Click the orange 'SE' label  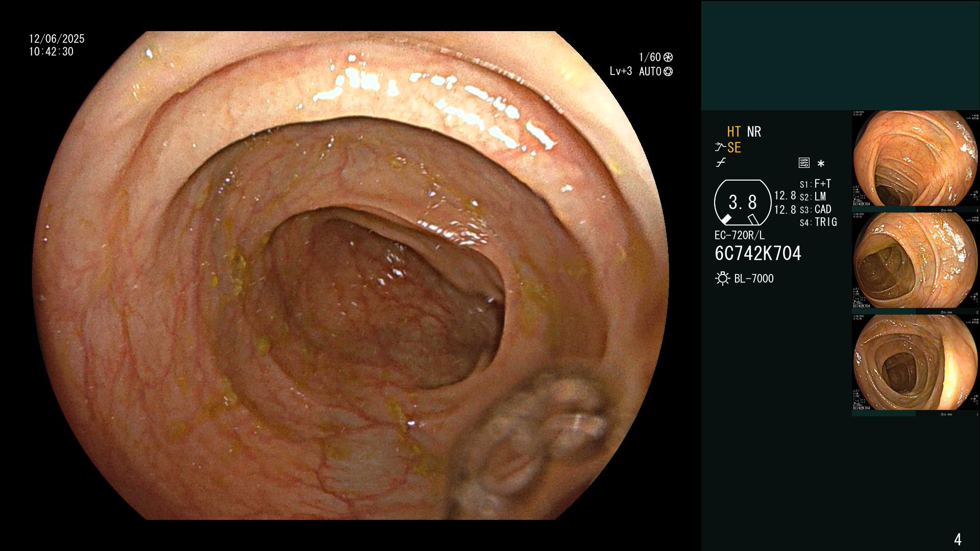pos(734,147)
